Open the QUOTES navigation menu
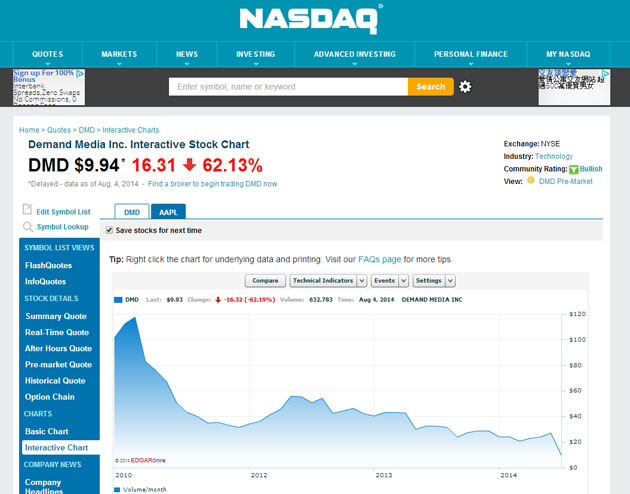Image resolution: width=630 pixels, height=494 pixels. pos(47,54)
